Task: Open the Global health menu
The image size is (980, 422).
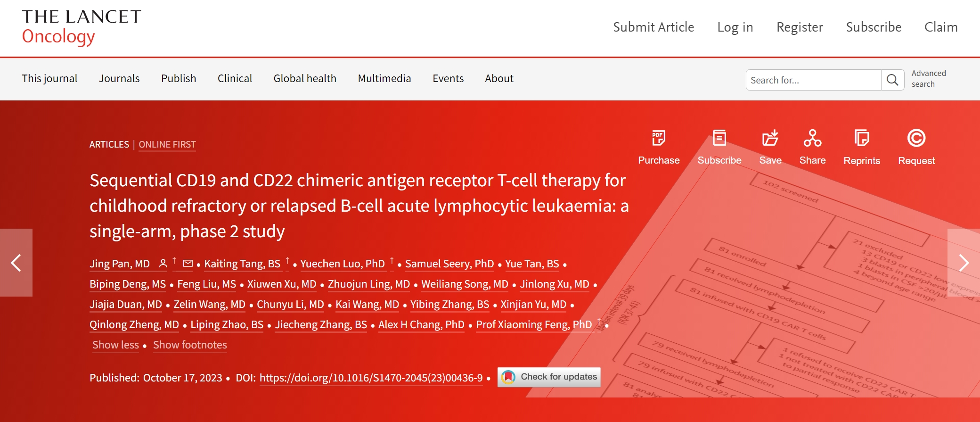Action: click(305, 78)
